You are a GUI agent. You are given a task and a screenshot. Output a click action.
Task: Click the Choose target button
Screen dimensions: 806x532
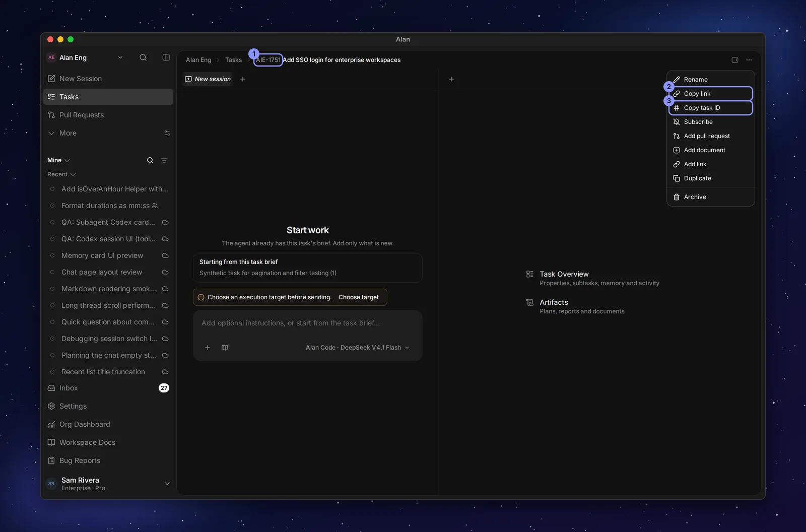pos(359,297)
